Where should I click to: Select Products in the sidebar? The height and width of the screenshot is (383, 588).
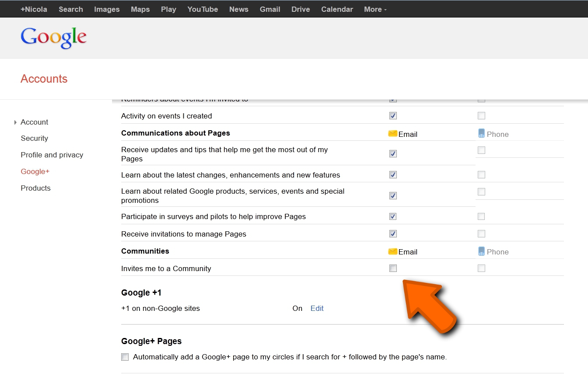(35, 188)
